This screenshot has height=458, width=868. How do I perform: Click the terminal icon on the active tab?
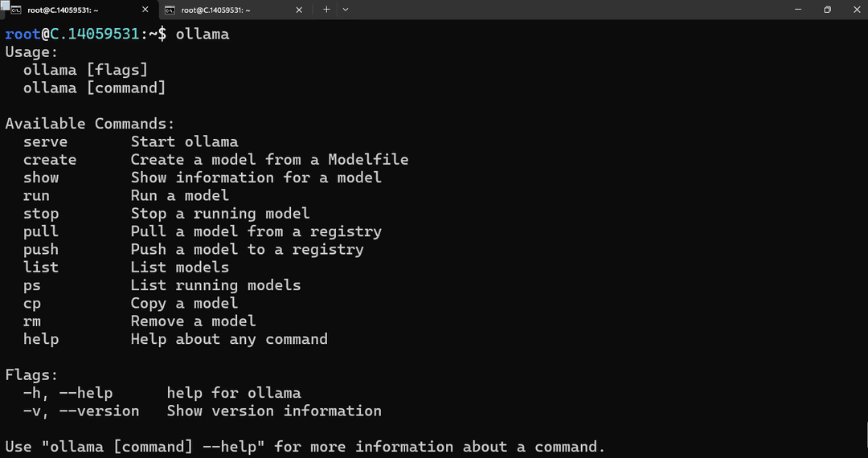16,10
